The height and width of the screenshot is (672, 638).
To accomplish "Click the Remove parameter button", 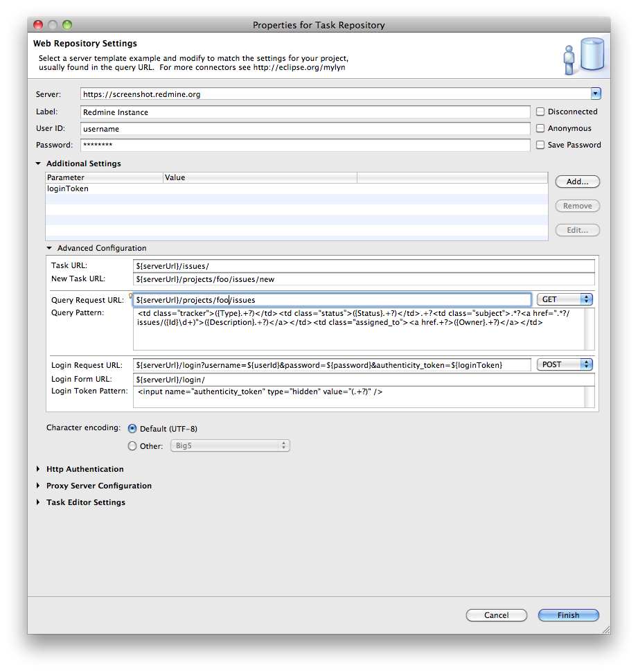I will click(577, 206).
